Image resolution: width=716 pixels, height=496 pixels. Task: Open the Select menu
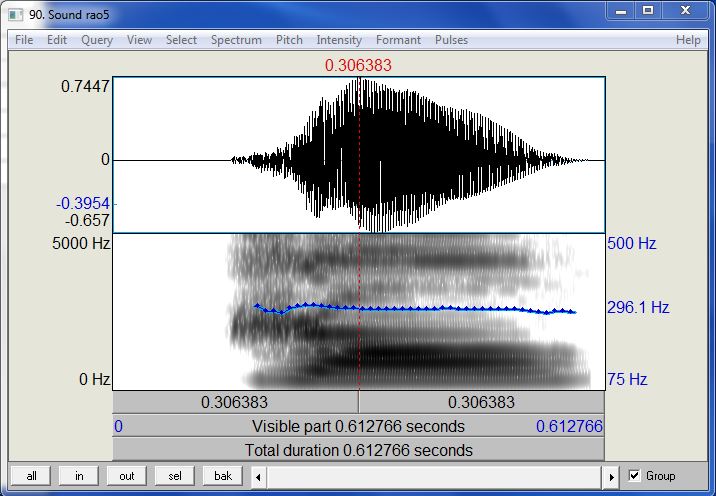click(x=181, y=40)
